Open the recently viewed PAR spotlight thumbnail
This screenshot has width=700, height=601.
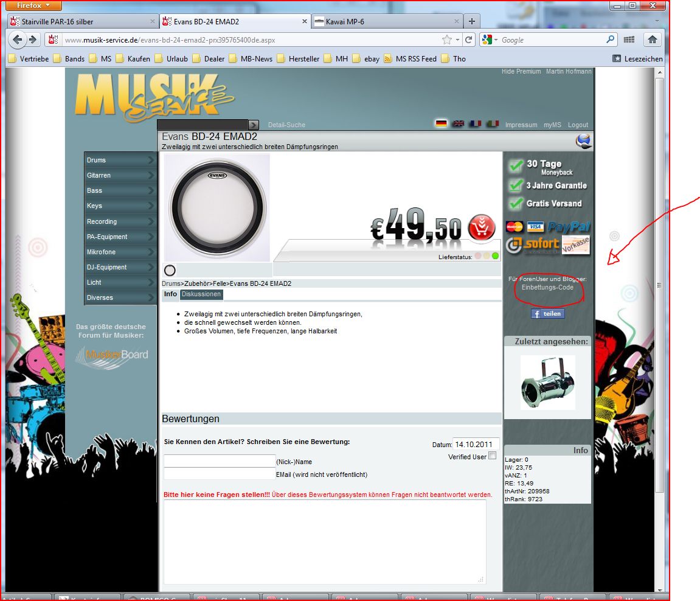pyautogui.click(x=548, y=383)
